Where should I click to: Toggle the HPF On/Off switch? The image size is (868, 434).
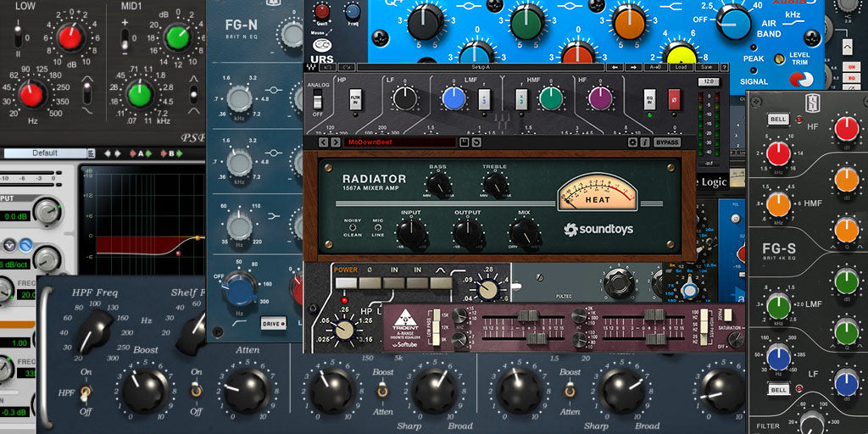coord(85,392)
